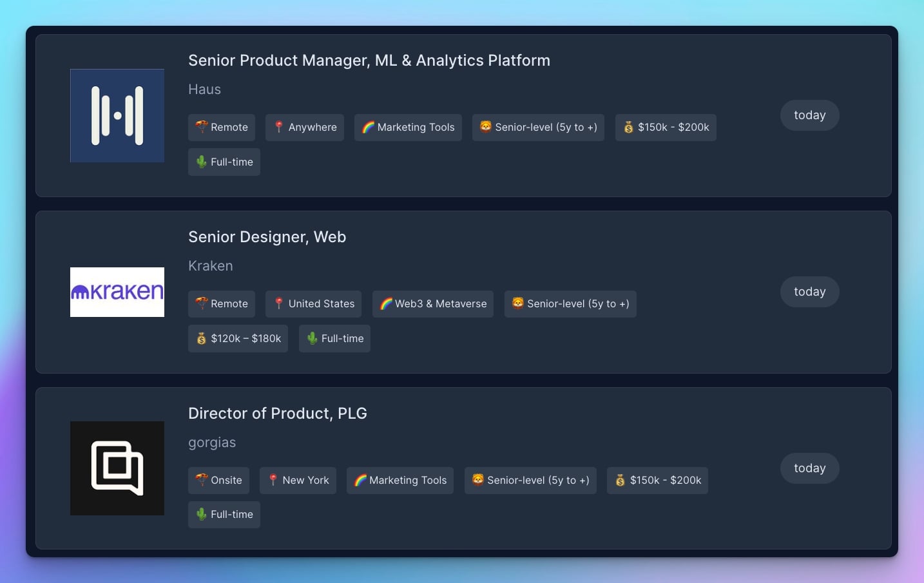Click the New York location pin tag
Screen dimensions: 924x583
298,481
